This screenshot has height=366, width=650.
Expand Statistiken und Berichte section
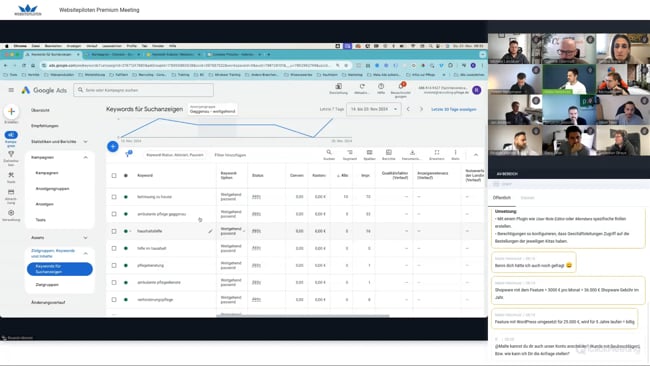point(85,142)
